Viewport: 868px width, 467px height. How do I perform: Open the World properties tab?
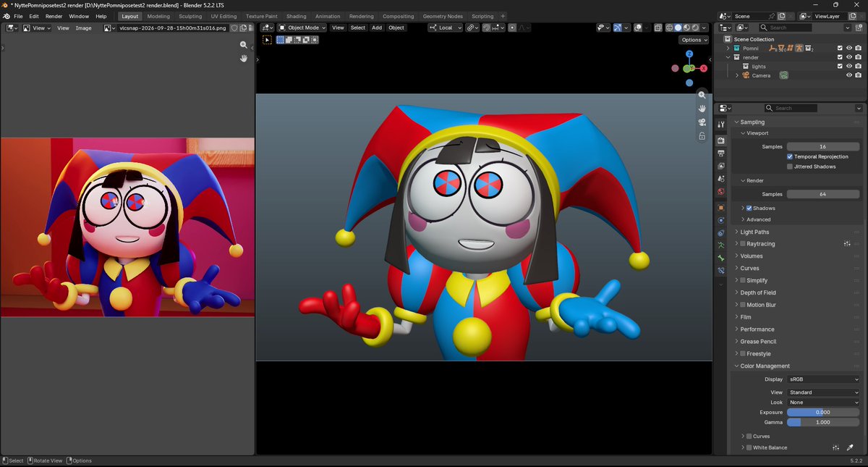pyautogui.click(x=720, y=192)
